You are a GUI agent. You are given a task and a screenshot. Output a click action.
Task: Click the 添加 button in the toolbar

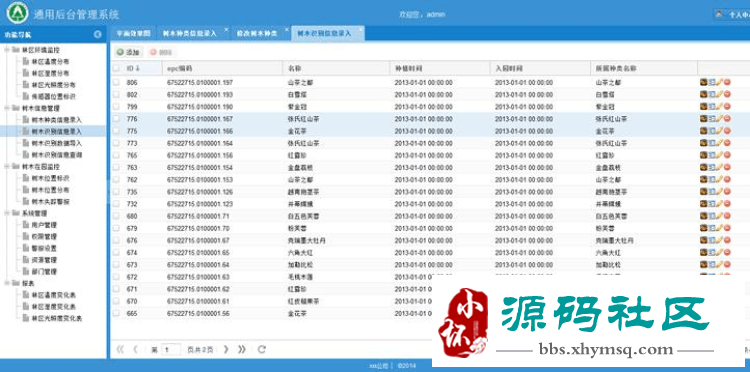pos(128,52)
